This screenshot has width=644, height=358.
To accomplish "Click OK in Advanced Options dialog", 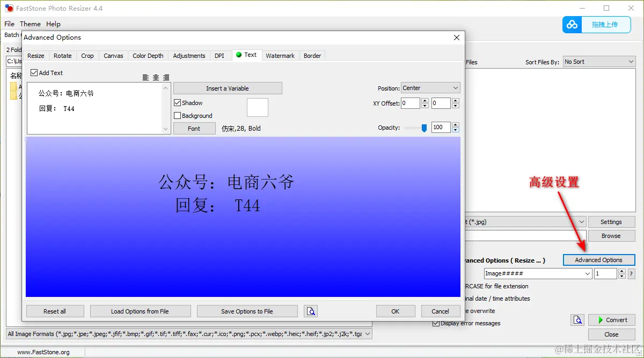I will click(x=396, y=311).
